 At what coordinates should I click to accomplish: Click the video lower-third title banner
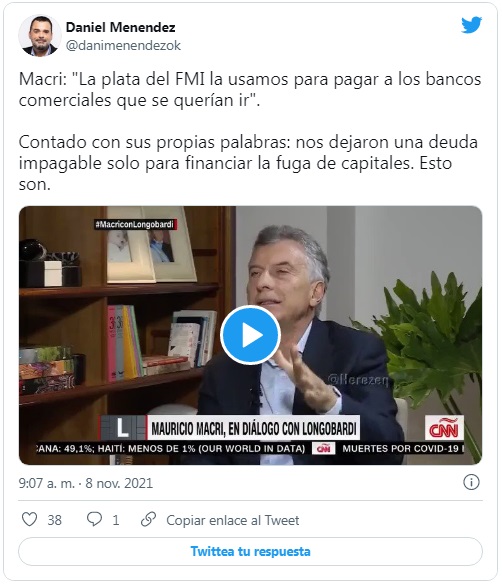point(229,428)
